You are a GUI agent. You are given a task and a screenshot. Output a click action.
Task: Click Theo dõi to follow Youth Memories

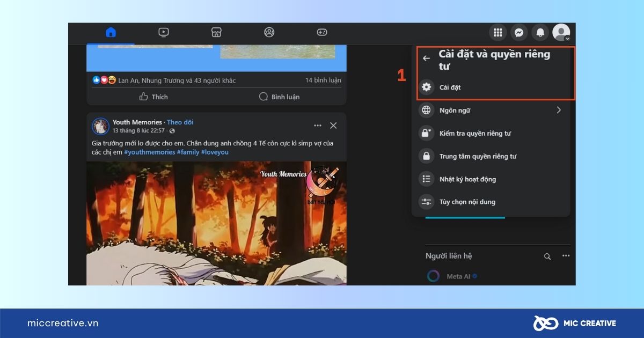tap(180, 122)
